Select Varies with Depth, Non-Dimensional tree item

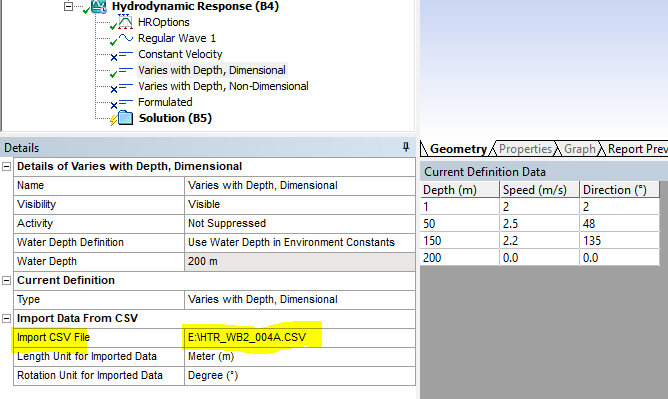(x=223, y=86)
